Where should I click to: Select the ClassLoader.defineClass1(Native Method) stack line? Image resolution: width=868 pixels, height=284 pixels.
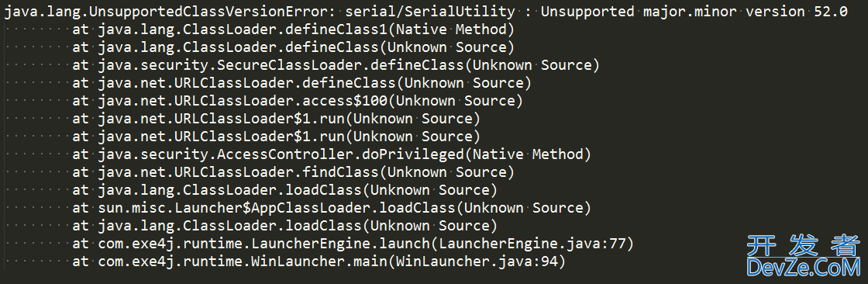tap(294, 29)
